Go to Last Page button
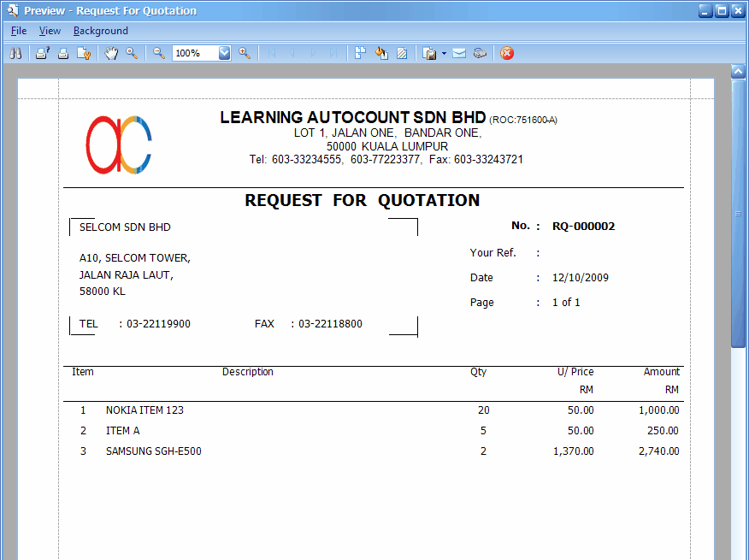 (x=334, y=53)
